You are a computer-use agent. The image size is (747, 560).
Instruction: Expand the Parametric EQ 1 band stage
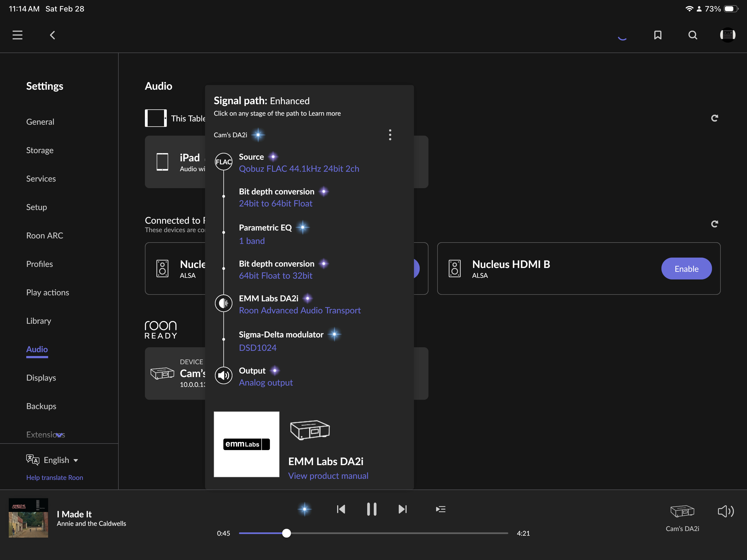click(x=252, y=241)
